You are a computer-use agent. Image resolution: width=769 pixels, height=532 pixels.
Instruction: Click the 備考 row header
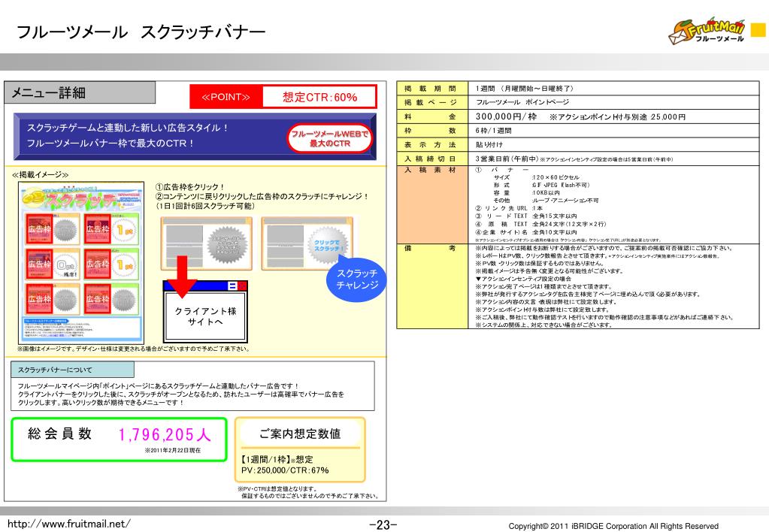click(x=432, y=286)
